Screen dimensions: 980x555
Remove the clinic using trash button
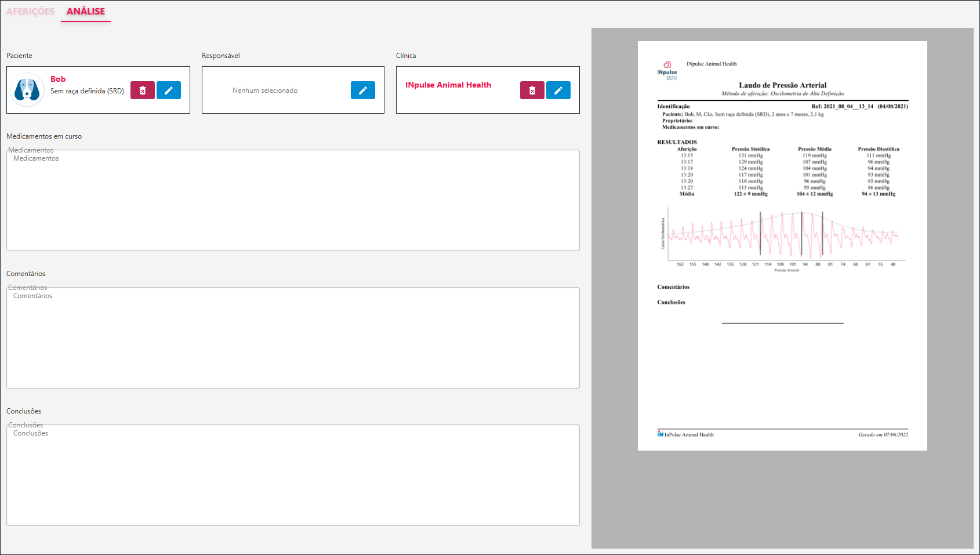click(532, 90)
